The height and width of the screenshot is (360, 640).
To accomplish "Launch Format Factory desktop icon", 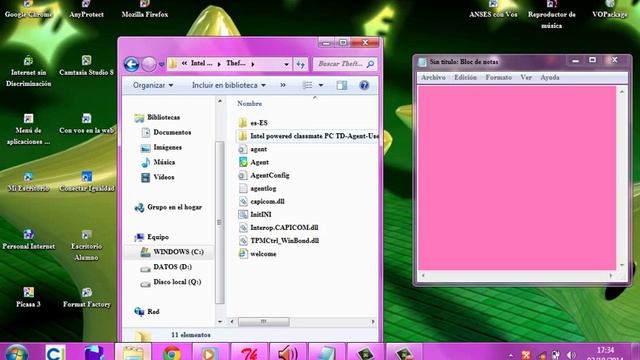I will [86, 298].
